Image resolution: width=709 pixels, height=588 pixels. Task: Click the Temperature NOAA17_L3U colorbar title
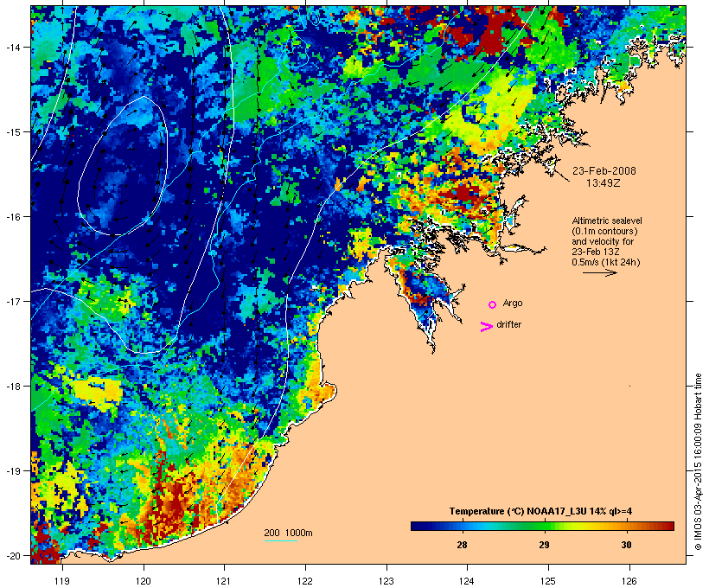click(x=540, y=512)
